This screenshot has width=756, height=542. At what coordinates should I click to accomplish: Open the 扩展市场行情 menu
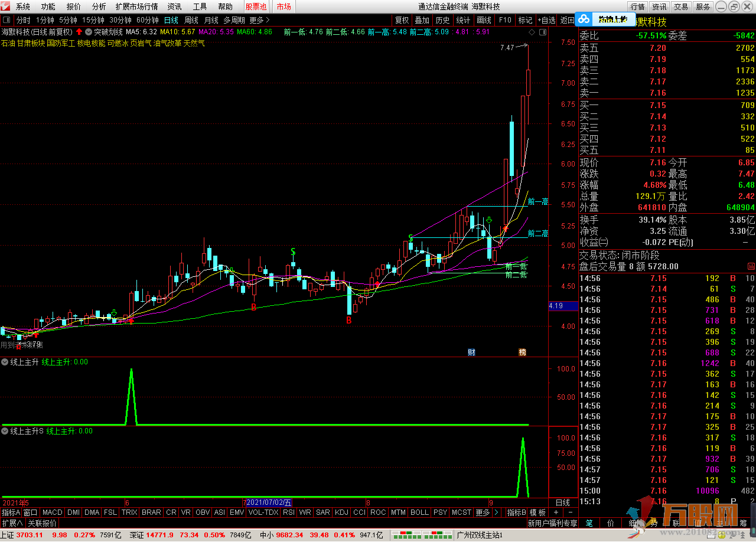click(136, 6)
